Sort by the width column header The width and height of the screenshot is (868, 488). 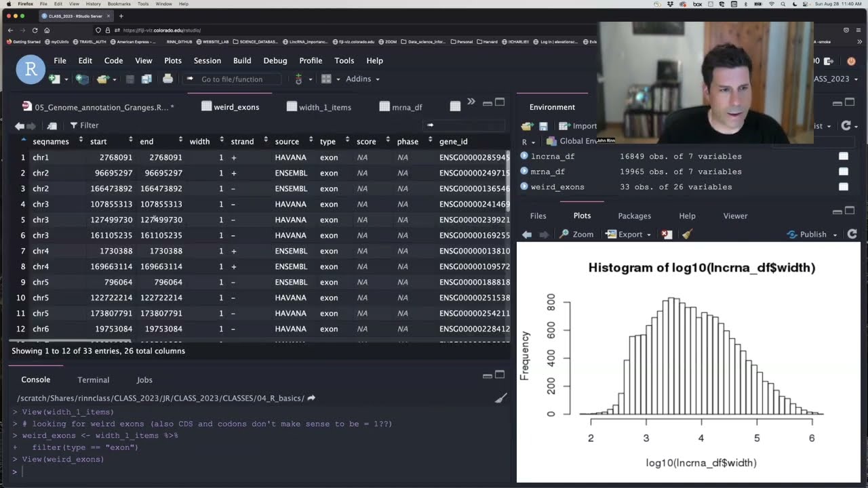point(199,142)
